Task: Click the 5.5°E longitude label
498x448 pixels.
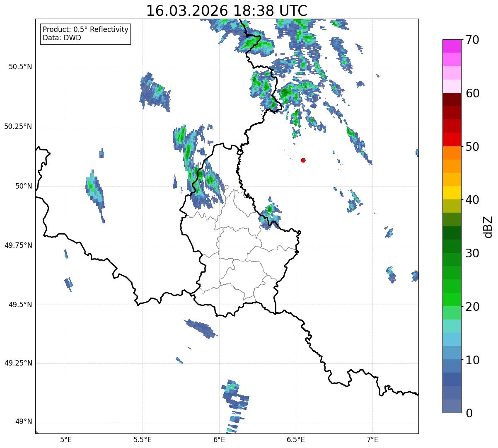Action: (x=143, y=439)
